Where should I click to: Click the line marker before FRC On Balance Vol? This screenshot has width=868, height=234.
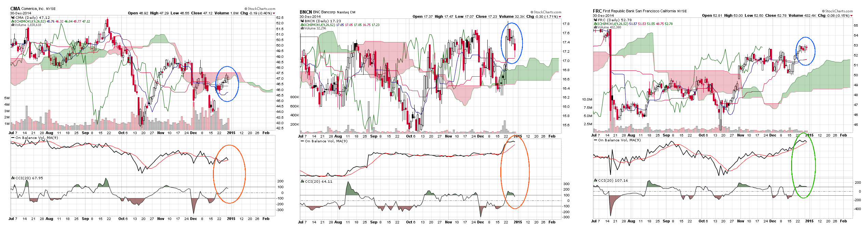[596, 140]
